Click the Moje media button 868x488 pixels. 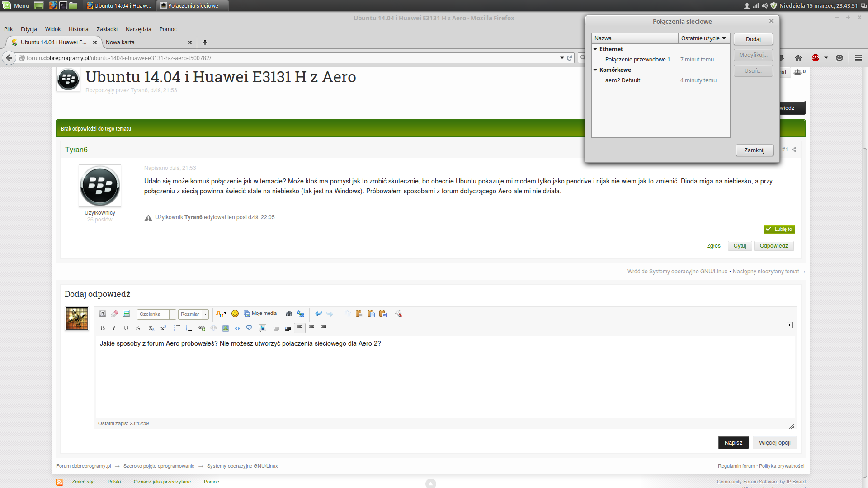[260, 314]
